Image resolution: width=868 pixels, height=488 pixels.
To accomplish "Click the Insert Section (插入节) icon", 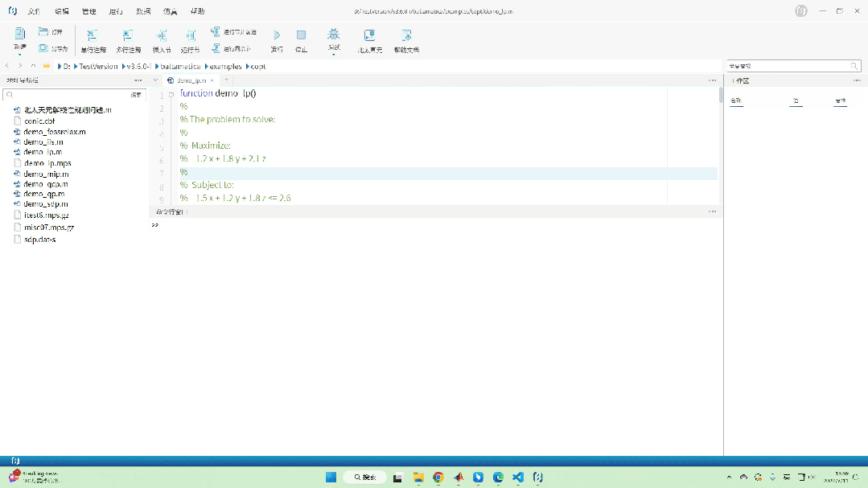I will point(162,35).
